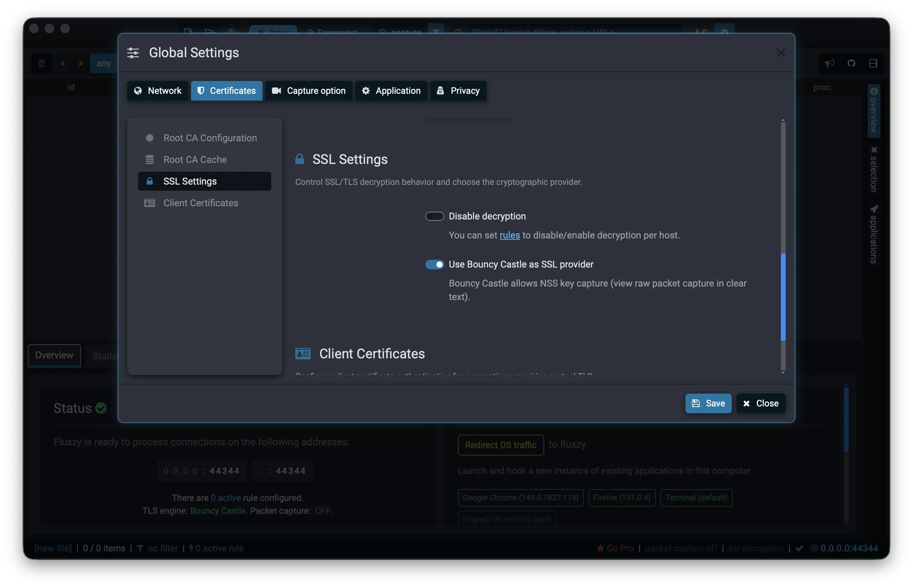Viewport: 913px width, 588px height.
Task: Open Client Certificates in the sidebar
Action: [205, 203]
